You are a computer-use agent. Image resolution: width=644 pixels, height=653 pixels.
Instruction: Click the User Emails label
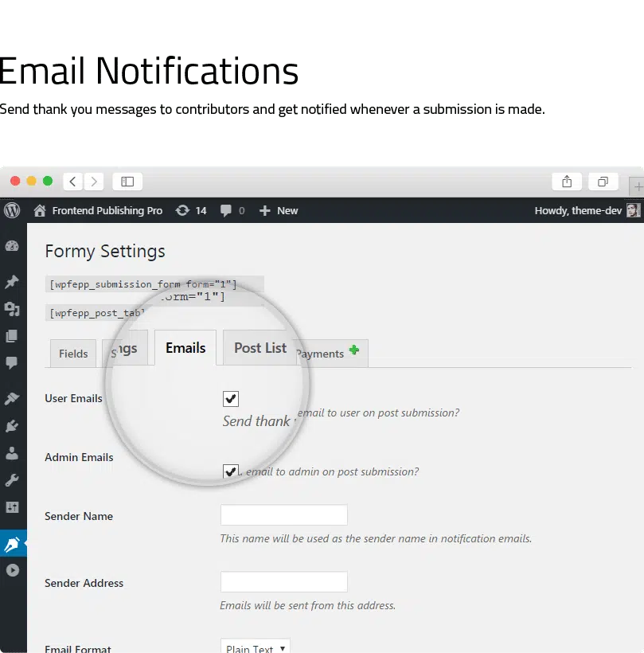(x=73, y=398)
